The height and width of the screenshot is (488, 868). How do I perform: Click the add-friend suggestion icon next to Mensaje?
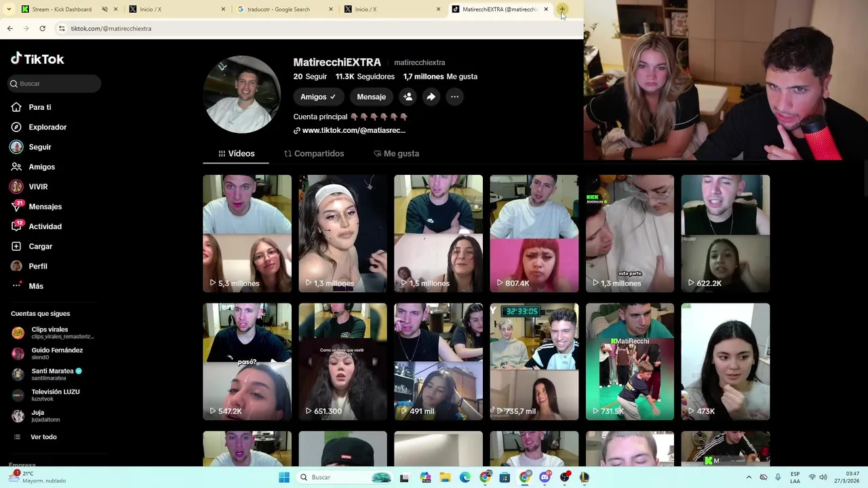[x=408, y=97]
